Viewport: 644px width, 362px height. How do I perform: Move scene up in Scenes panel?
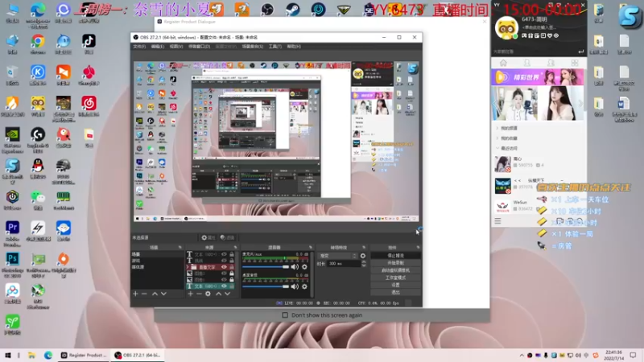coord(155,294)
